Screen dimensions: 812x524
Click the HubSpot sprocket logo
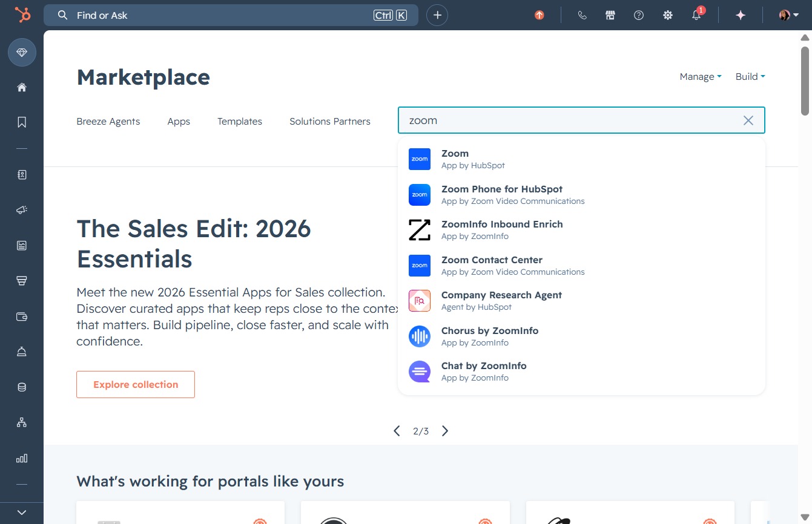point(22,15)
